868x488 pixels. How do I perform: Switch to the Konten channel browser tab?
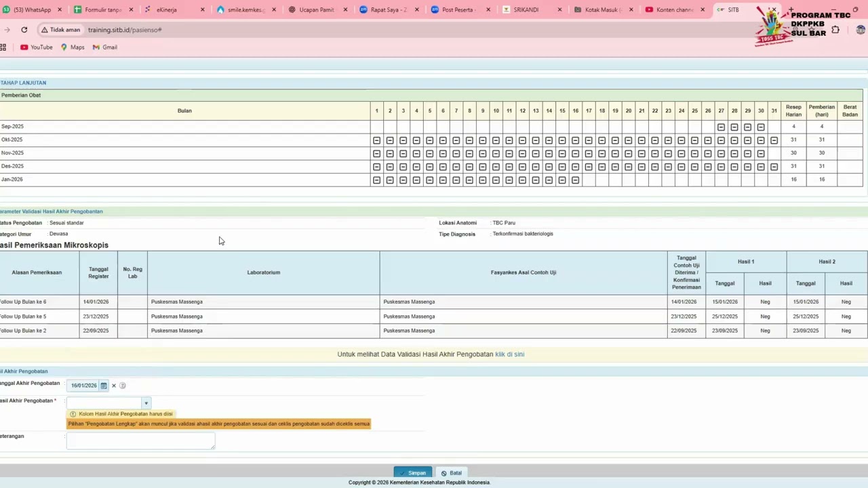tap(674, 10)
